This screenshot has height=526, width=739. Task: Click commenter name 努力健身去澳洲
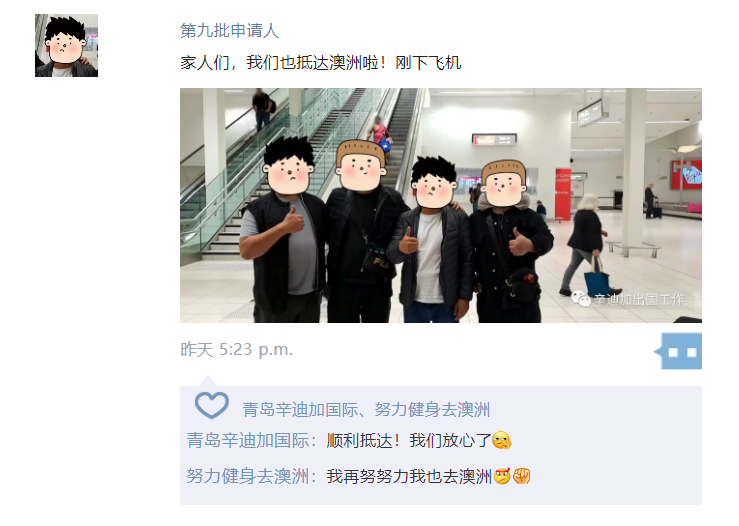point(248,476)
